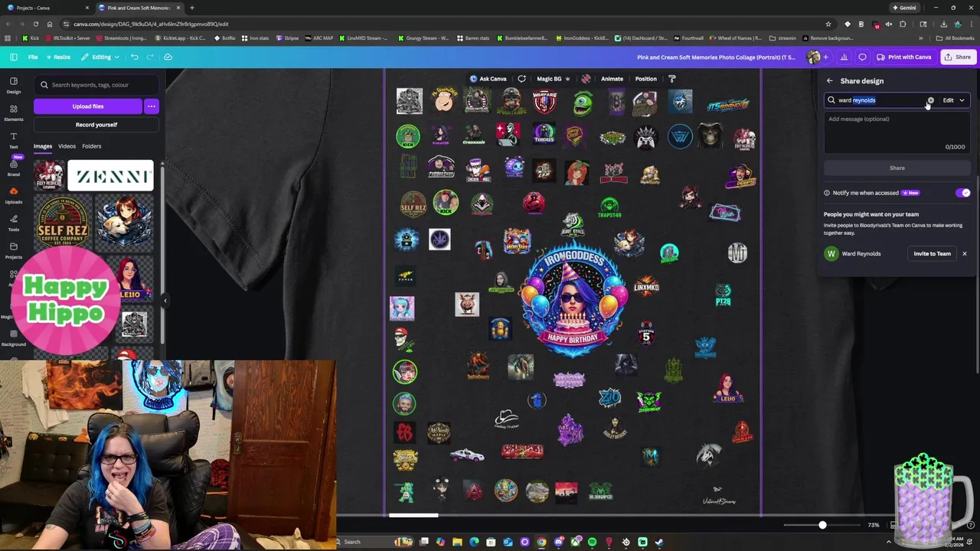Click the Resize menu item
This screenshot has height=551, width=980.
coord(57,57)
